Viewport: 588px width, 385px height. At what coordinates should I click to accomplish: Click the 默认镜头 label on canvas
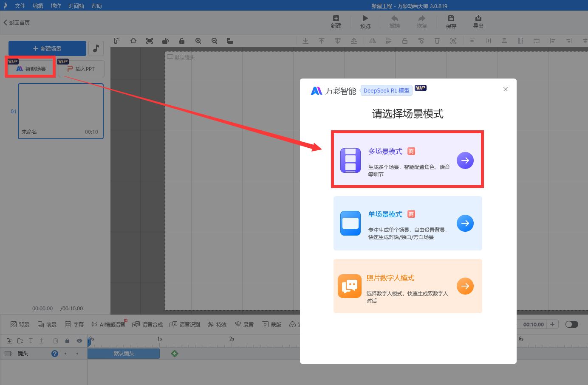click(x=184, y=57)
